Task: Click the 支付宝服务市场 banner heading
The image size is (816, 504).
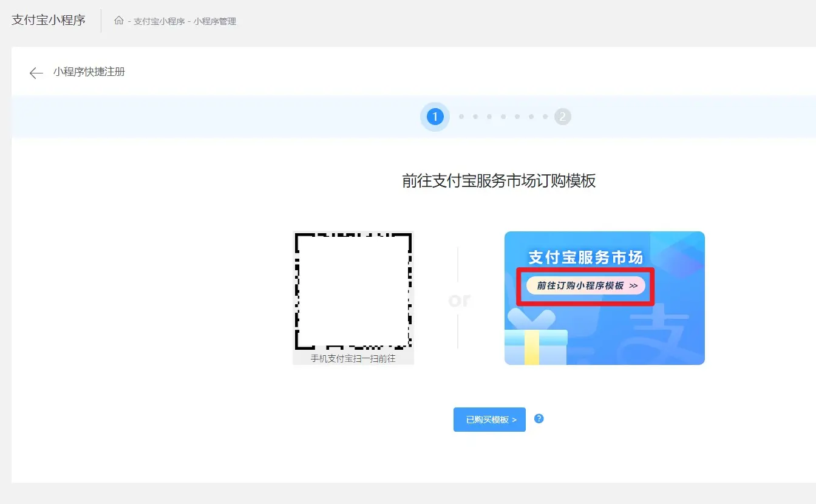Action: 585,257
